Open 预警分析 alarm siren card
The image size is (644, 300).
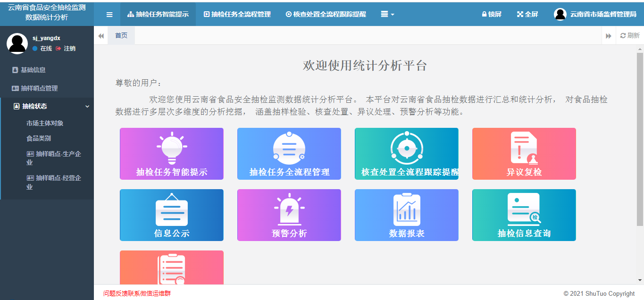[x=289, y=215]
